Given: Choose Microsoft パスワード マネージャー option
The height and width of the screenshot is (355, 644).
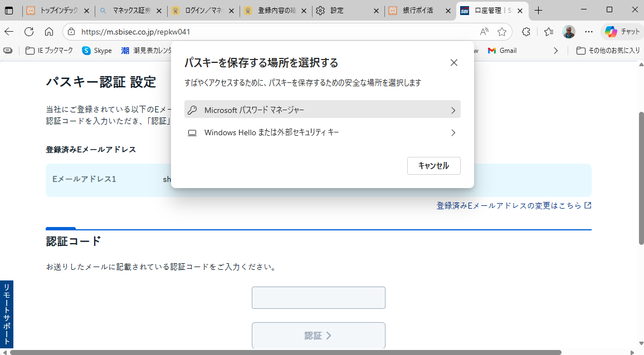Looking at the screenshot, I should [322, 110].
